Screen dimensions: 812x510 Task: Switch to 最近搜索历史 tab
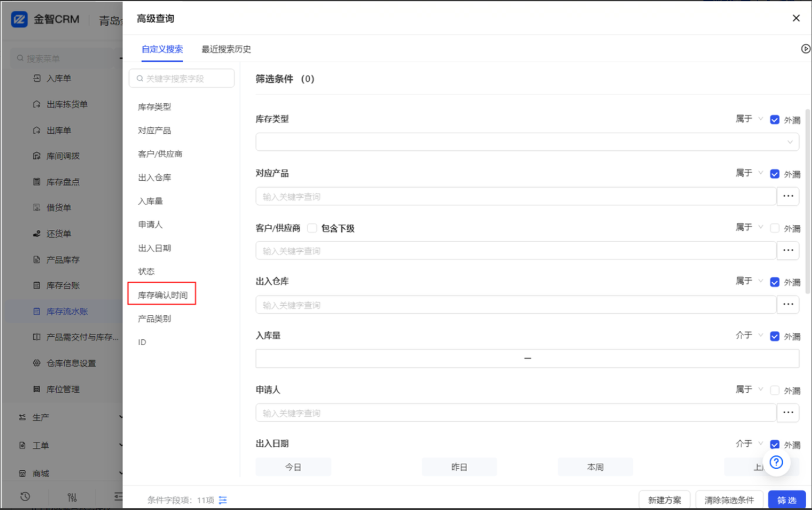point(226,49)
